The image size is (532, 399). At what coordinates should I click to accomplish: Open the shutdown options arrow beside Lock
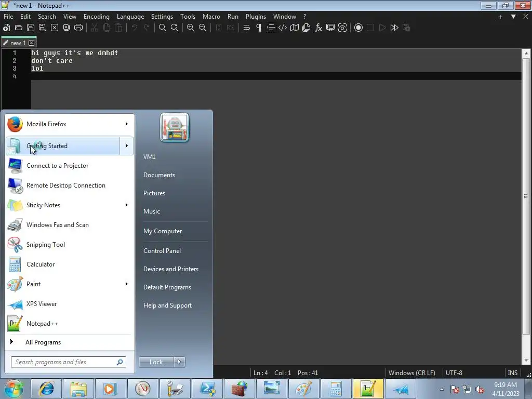tap(179, 362)
